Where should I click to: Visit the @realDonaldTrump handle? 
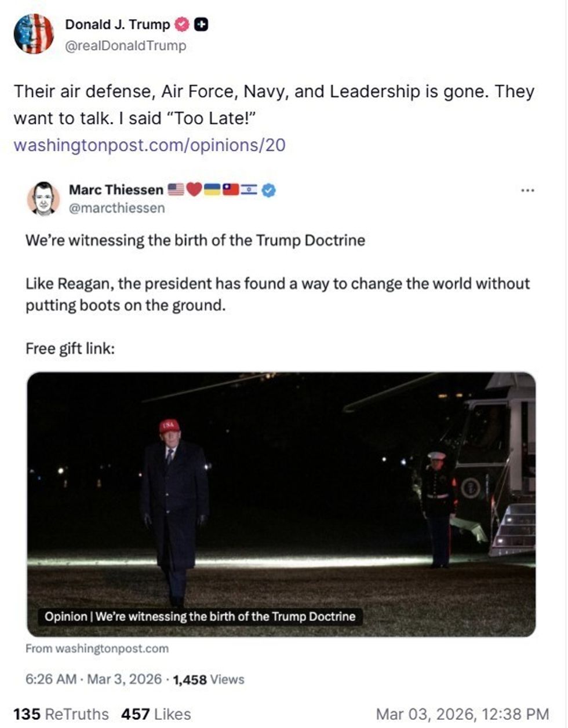pos(125,46)
